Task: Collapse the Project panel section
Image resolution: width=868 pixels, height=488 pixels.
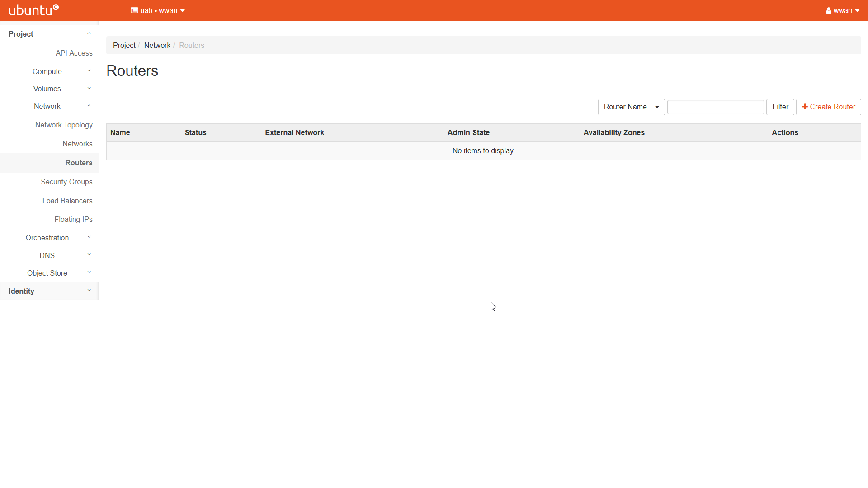Action: click(x=50, y=34)
